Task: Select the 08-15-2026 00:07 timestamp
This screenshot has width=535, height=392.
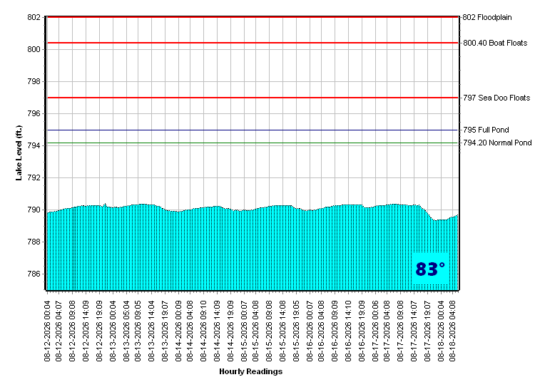Action: point(244,331)
